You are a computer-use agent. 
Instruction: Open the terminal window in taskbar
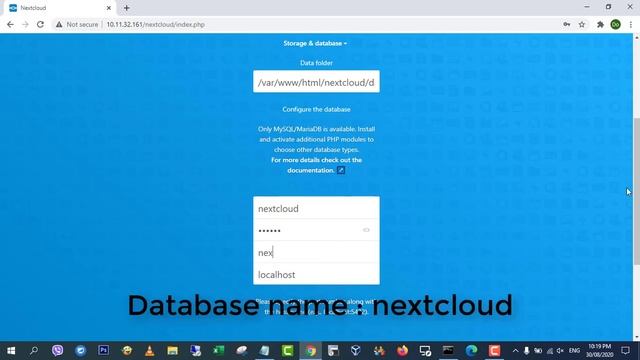pos(448,350)
